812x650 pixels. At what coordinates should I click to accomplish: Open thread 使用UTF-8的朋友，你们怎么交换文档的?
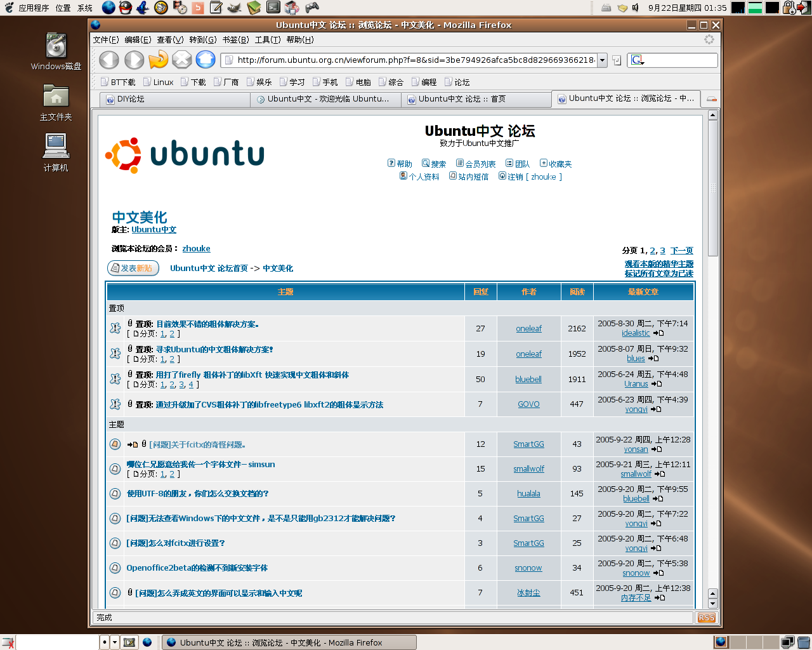tap(197, 493)
